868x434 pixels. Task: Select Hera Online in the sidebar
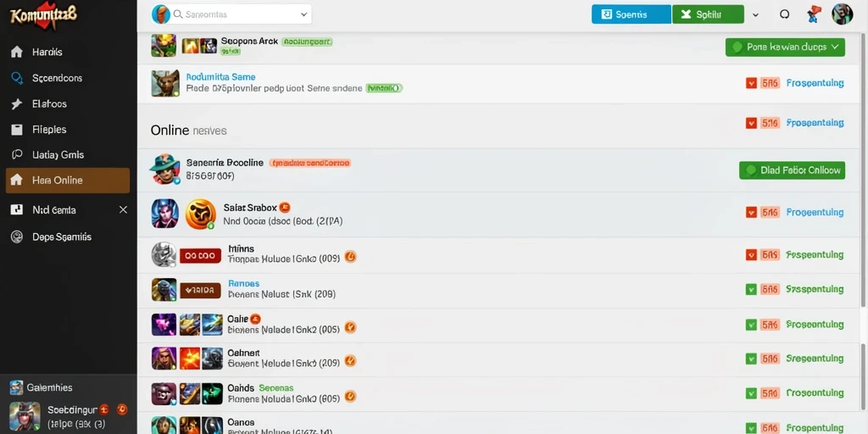coord(68,181)
